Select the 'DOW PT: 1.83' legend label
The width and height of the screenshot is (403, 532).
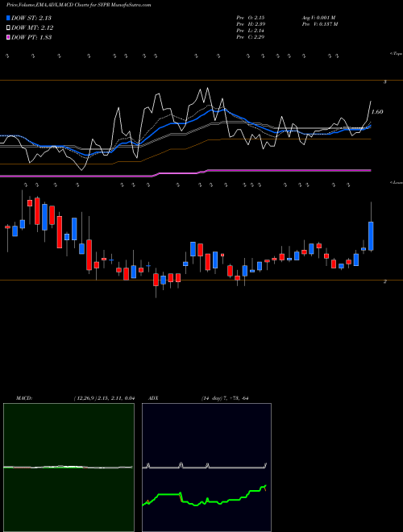(31, 38)
